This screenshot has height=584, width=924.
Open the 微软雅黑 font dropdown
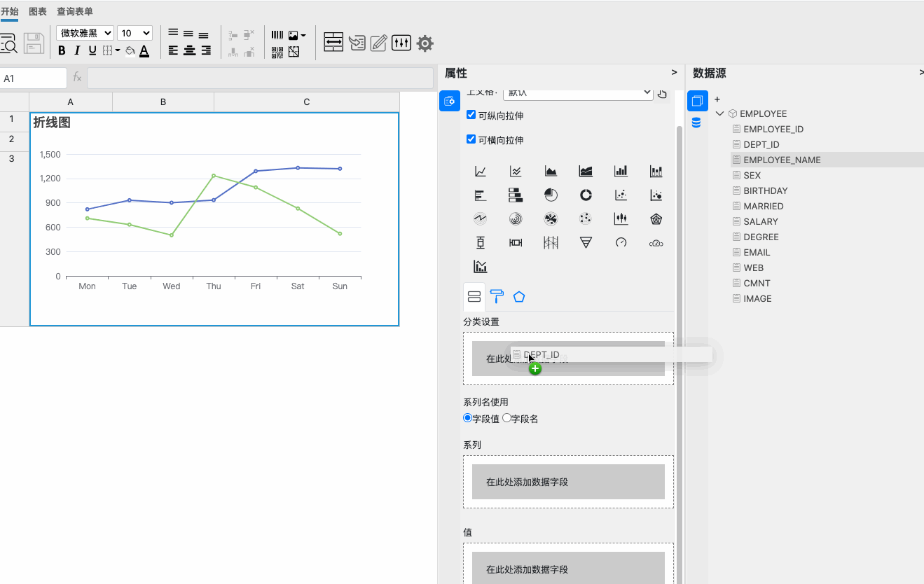click(85, 33)
